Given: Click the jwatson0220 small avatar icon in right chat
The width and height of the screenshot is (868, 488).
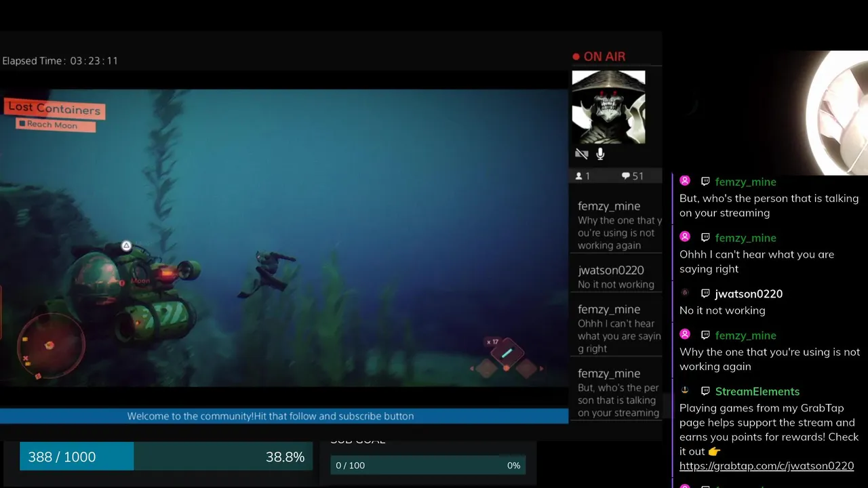Looking at the screenshot, I should click(685, 293).
